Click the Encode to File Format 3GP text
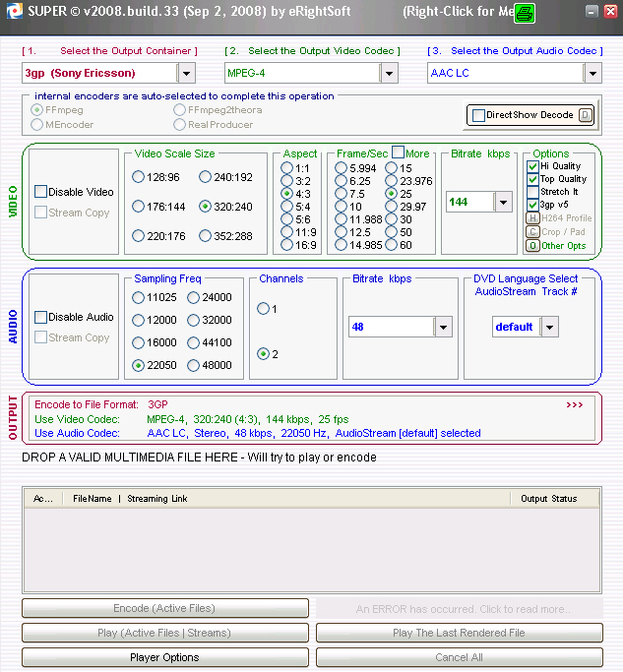Viewport: 623px width, 672px height. tap(101, 405)
